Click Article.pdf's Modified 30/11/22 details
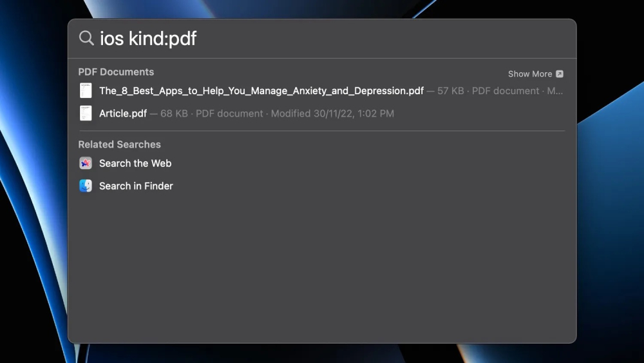The image size is (644, 363). [332, 113]
